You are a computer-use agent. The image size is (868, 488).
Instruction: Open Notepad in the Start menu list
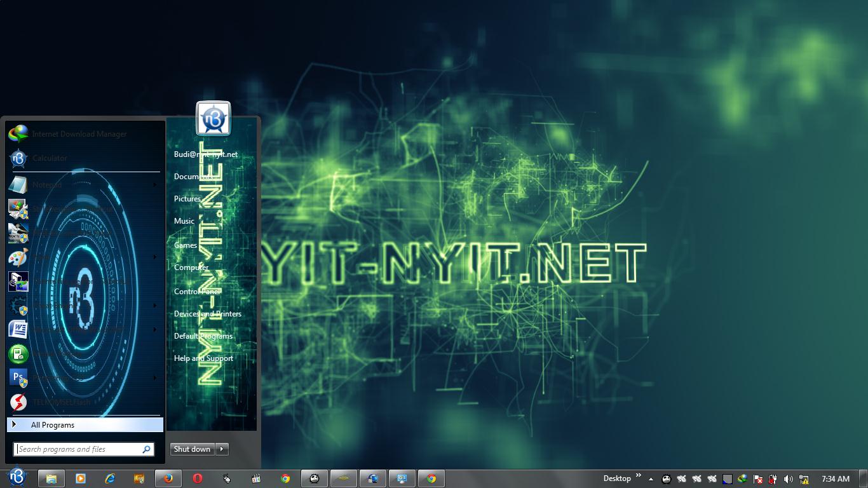click(85, 185)
